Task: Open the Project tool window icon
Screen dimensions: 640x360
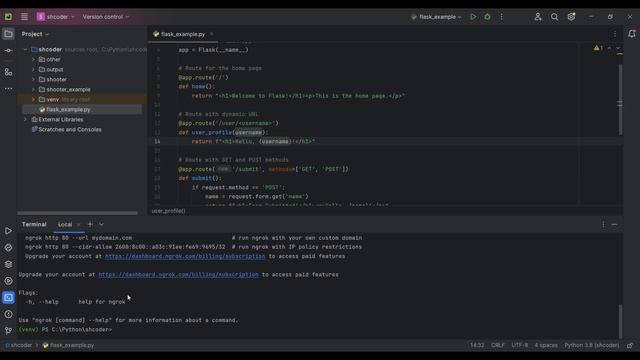Action: coord(8,34)
